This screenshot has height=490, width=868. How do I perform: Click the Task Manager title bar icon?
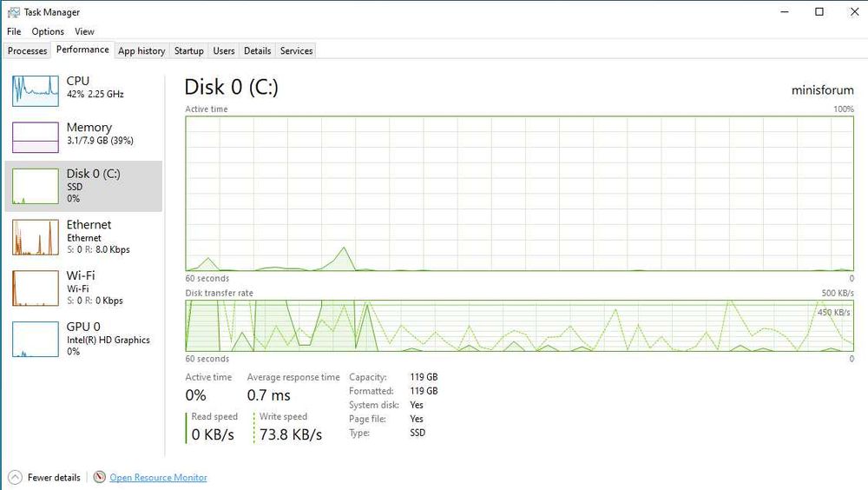click(13, 12)
